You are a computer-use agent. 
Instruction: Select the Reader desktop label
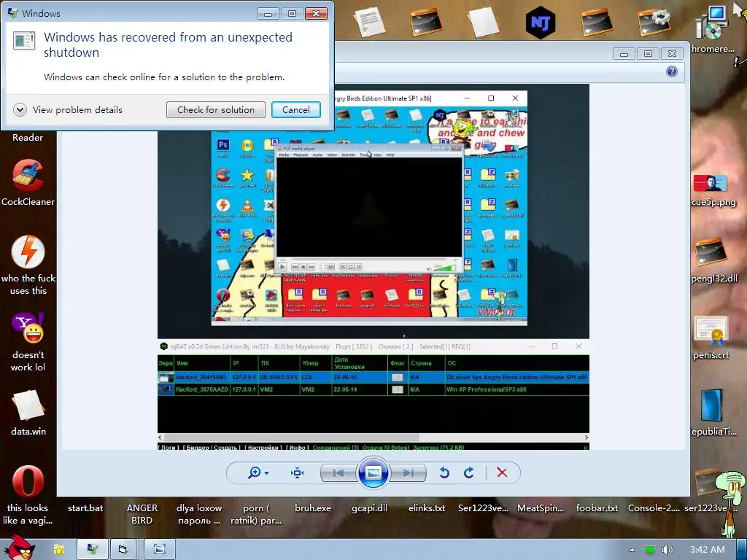28,138
